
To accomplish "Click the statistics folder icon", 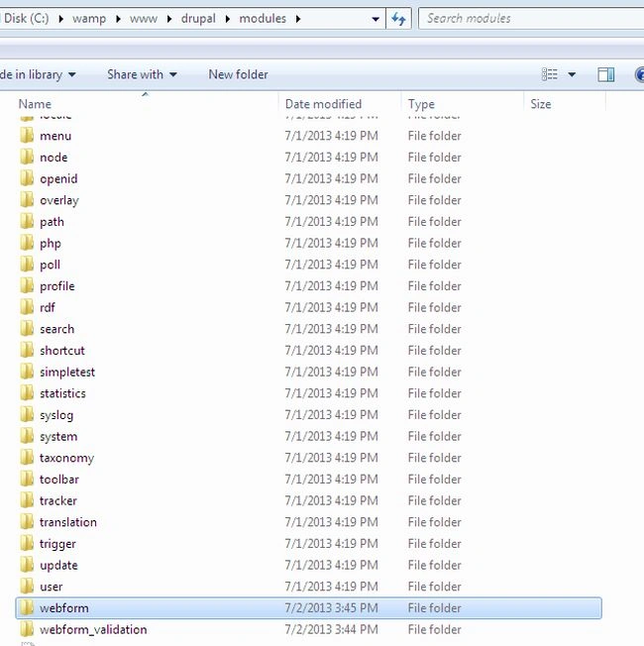I will click(27, 393).
